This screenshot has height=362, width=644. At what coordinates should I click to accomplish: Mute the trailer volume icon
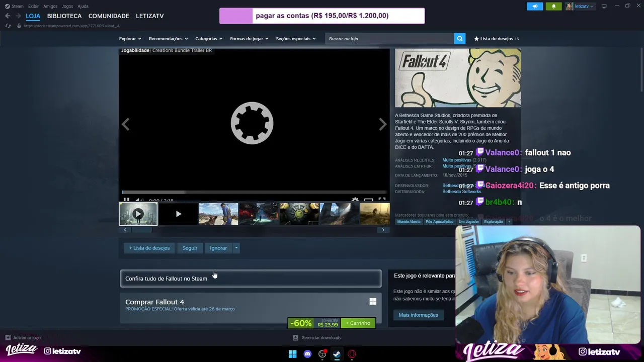138,200
